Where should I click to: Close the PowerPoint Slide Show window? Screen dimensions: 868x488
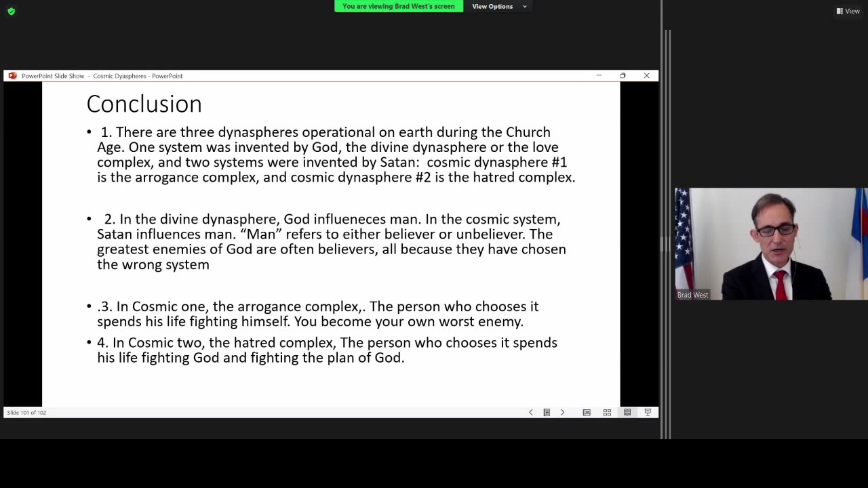coord(646,75)
